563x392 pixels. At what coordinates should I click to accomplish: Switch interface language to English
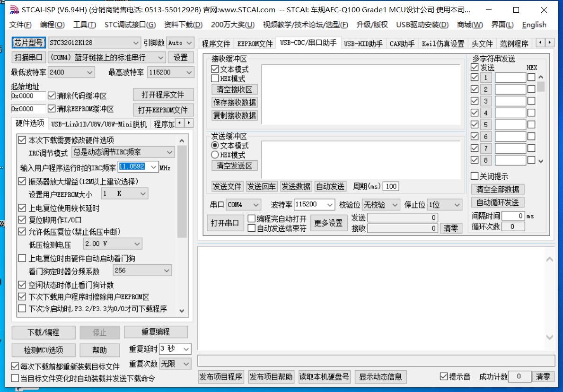click(534, 25)
